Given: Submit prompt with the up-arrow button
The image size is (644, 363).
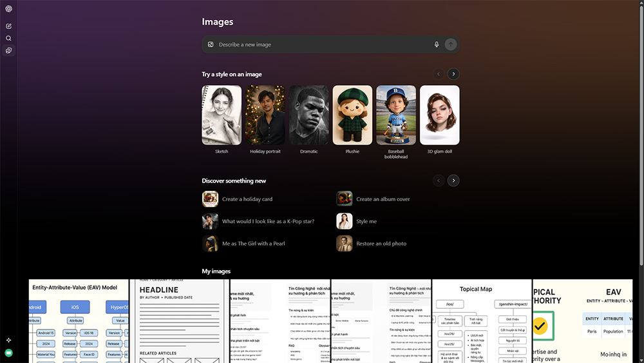Looking at the screenshot, I should 451,44.
